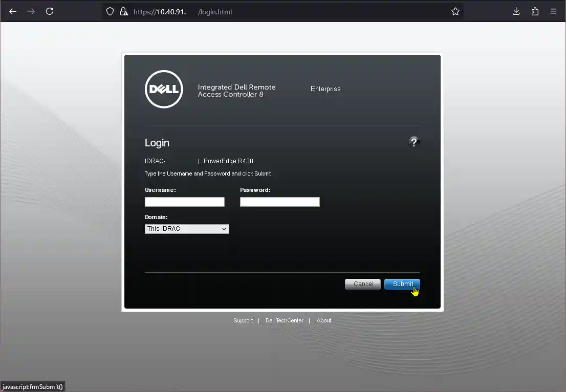Viewport: 566px width, 392px height.
Task: Focus the Password input field
Action: point(280,202)
